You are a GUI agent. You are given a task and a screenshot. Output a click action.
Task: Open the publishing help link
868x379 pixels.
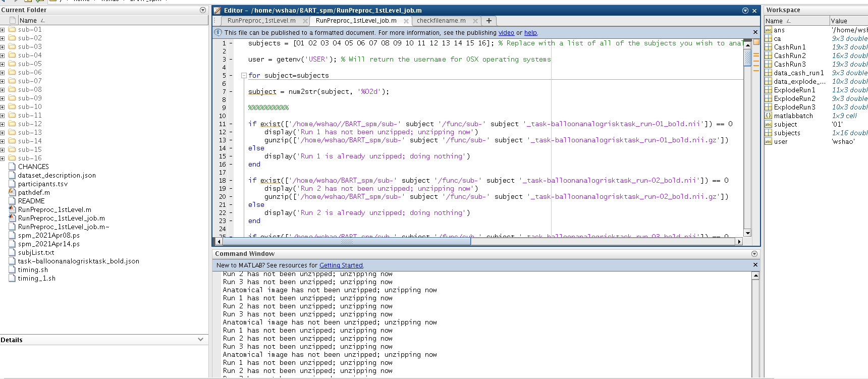pos(530,33)
